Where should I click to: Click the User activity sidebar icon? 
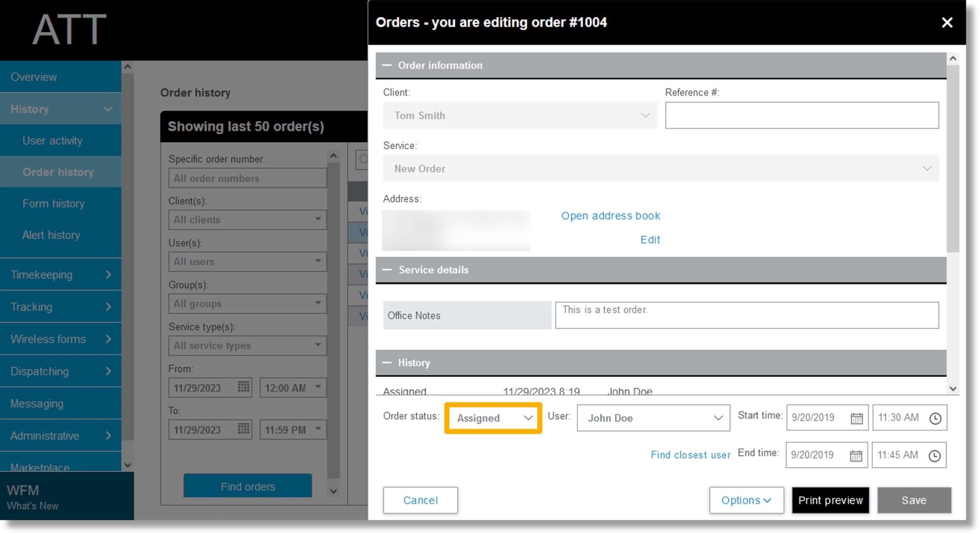(x=53, y=140)
